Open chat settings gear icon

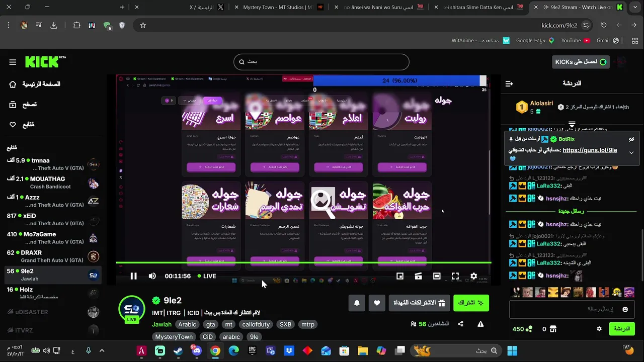[599, 329]
